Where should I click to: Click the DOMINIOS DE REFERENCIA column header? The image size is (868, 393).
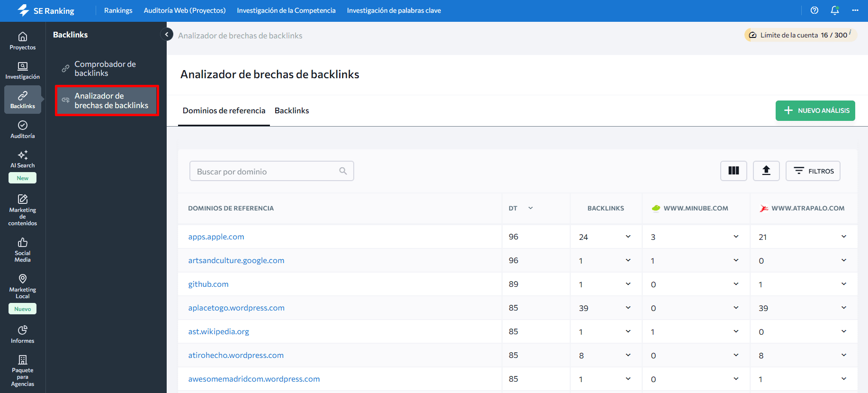(x=231, y=208)
